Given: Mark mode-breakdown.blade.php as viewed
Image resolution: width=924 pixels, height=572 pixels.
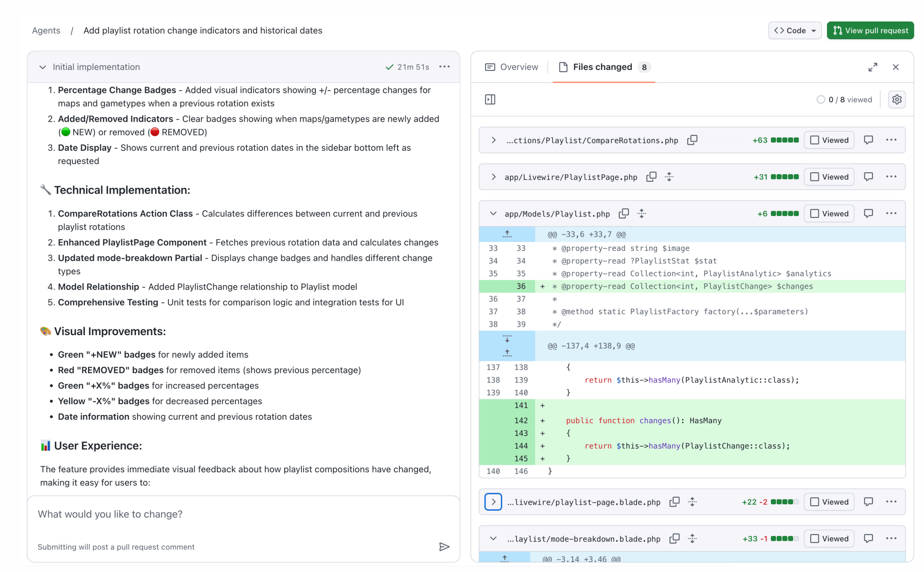Looking at the screenshot, I should tap(829, 539).
